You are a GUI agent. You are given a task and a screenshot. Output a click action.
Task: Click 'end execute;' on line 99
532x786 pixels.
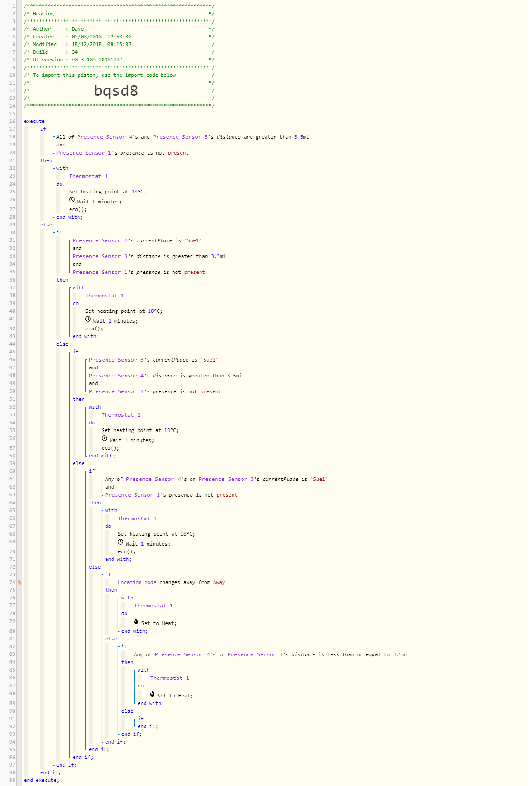(42, 780)
